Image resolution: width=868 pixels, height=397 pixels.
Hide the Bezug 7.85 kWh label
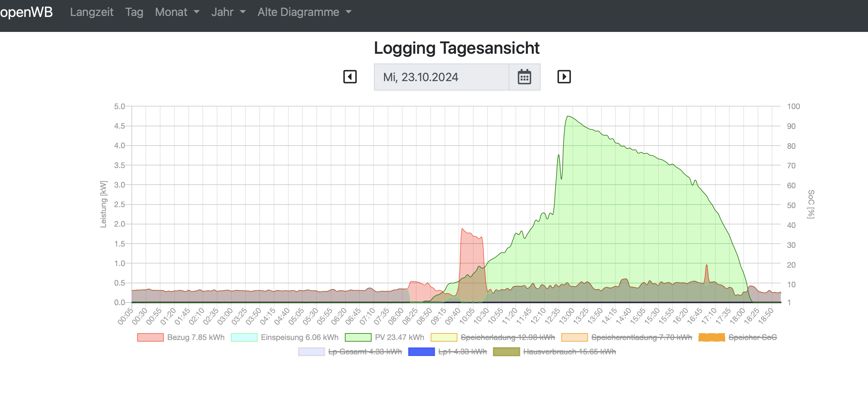click(196, 337)
